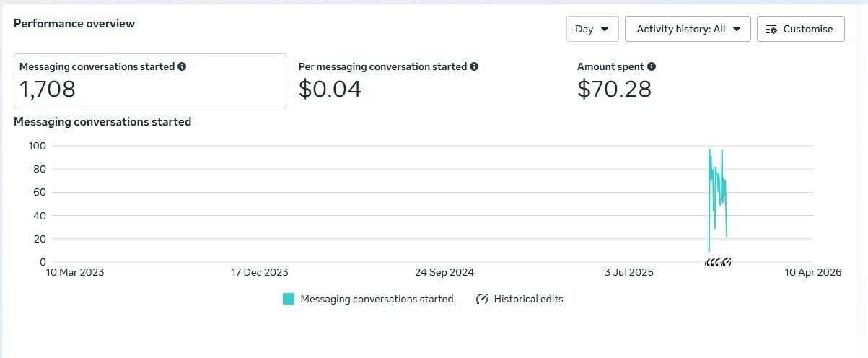Open the Activity history: All dropdown
Image resolution: width=868 pixels, height=358 pixels.
pyautogui.click(x=688, y=29)
